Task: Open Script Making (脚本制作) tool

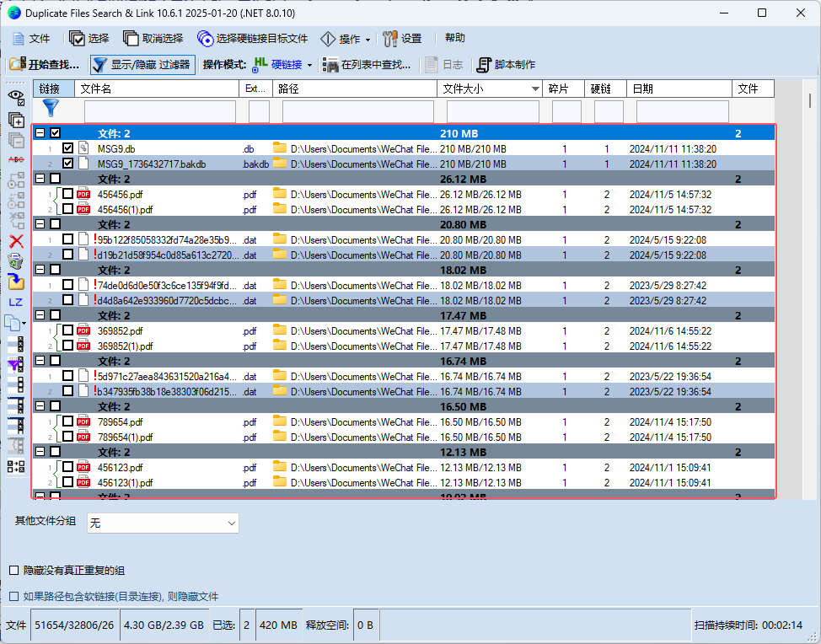Action: (506, 64)
